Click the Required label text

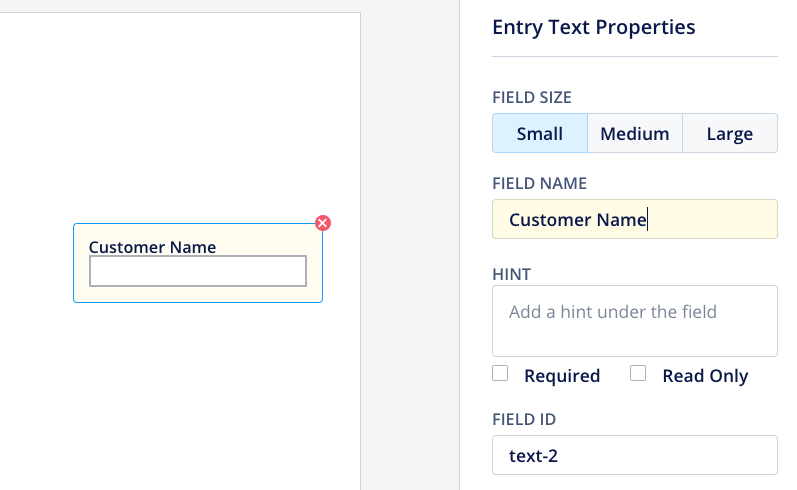tap(561, 376)
